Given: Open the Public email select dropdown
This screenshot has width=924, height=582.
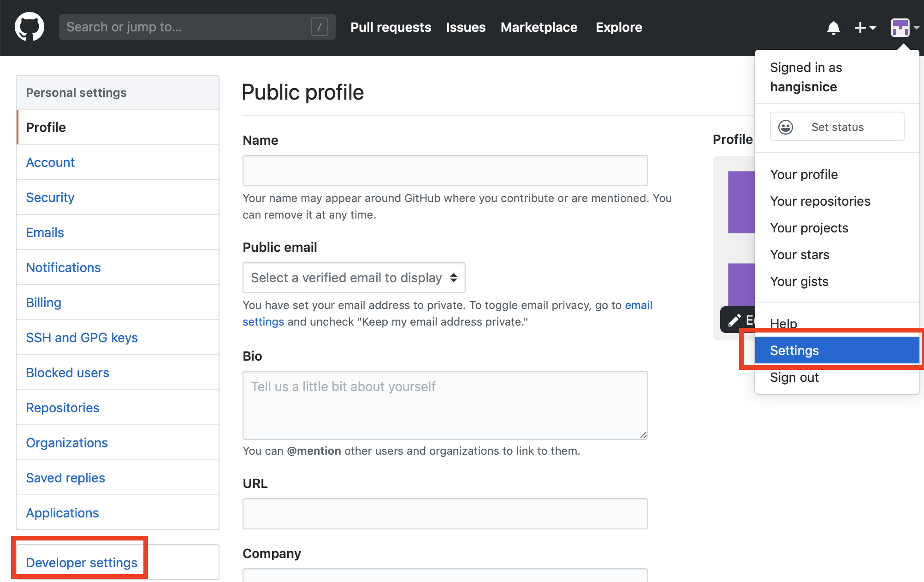Looking at the screenshot, I should 354,278.
